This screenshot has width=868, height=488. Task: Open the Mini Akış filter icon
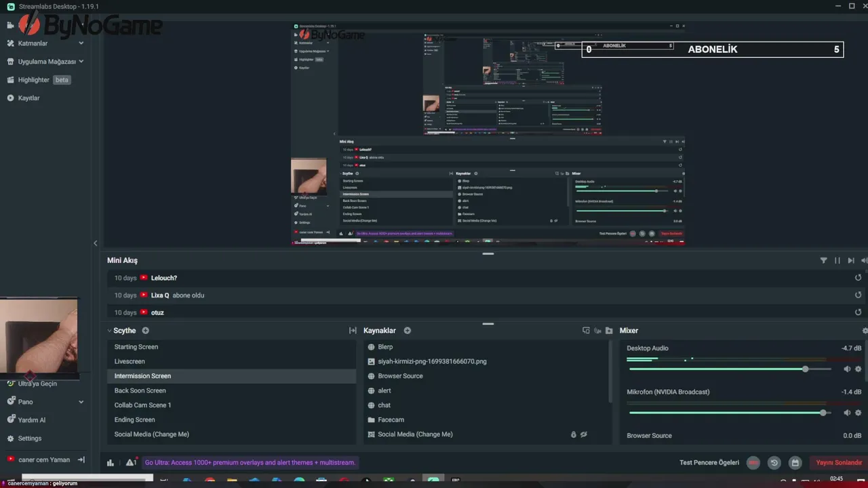(824, 260)
